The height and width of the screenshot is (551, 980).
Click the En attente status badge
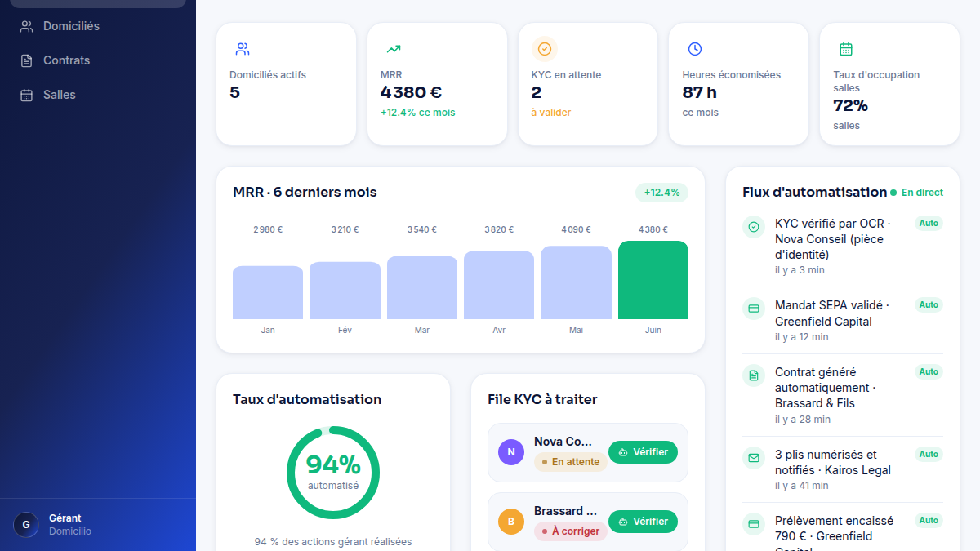[x=571, y=462]
